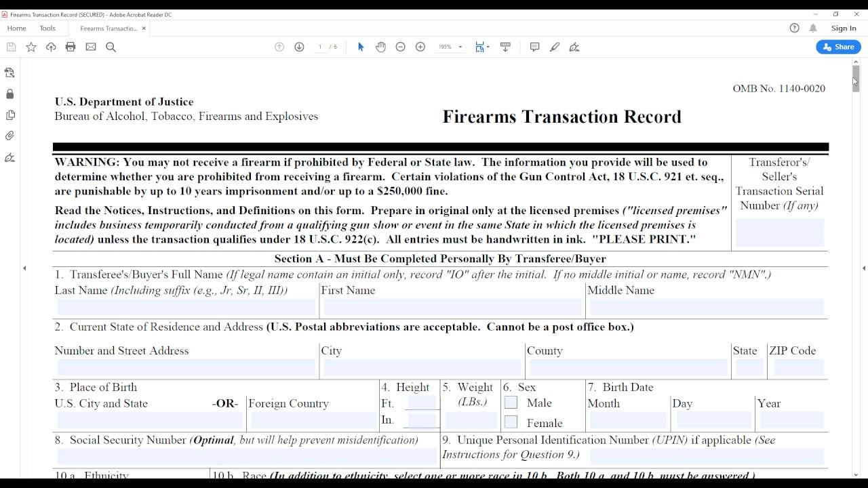Viewport: 868px width, 488px height.
Task: Expand the right tools pane arrow
Action: pyautogui.click(x=864, y=268)
